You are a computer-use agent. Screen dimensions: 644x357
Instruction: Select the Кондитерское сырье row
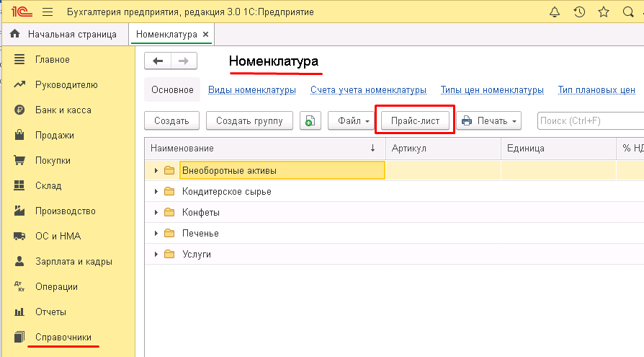pos(394,191)
